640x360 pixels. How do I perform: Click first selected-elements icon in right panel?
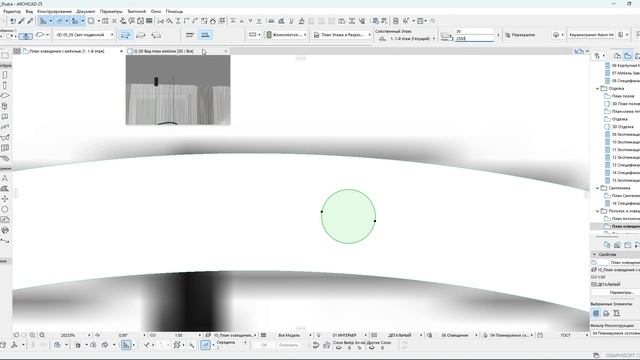click(x=596, y=313)
